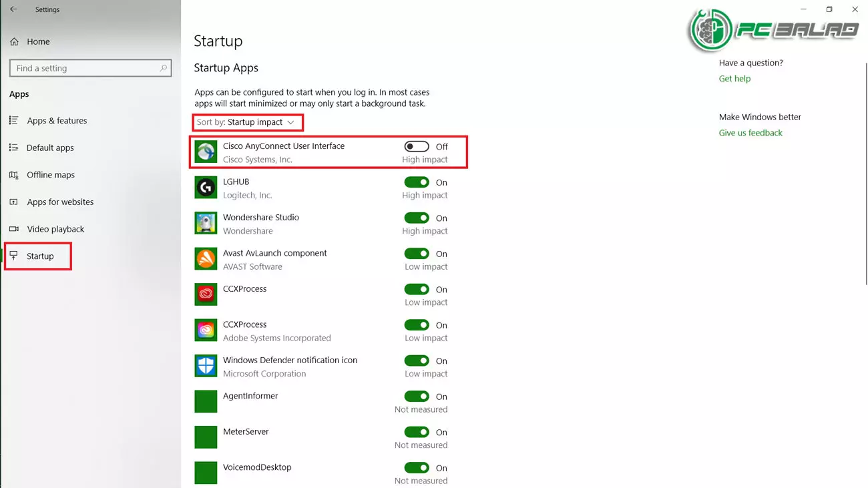Open the Sort by Startup impact dropdown
Viewport: 868px width, 488px height.
click(x=246, y=122)
